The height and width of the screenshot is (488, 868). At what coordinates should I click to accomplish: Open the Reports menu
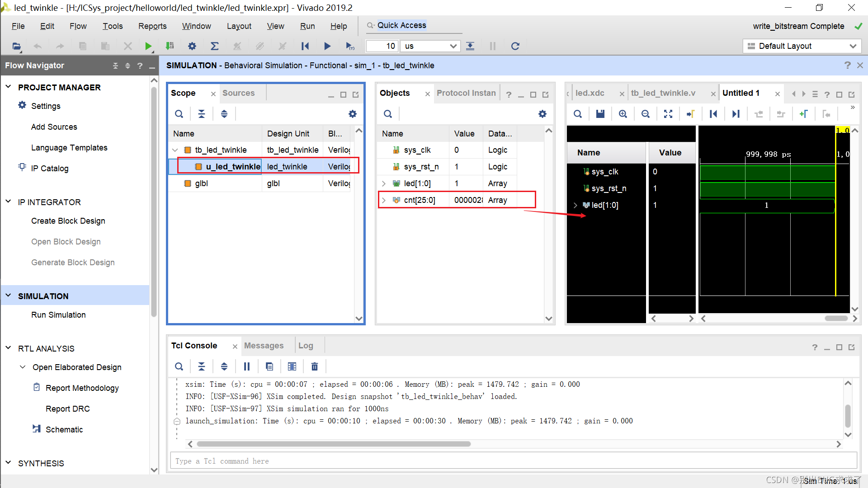[x=152, y=26]
